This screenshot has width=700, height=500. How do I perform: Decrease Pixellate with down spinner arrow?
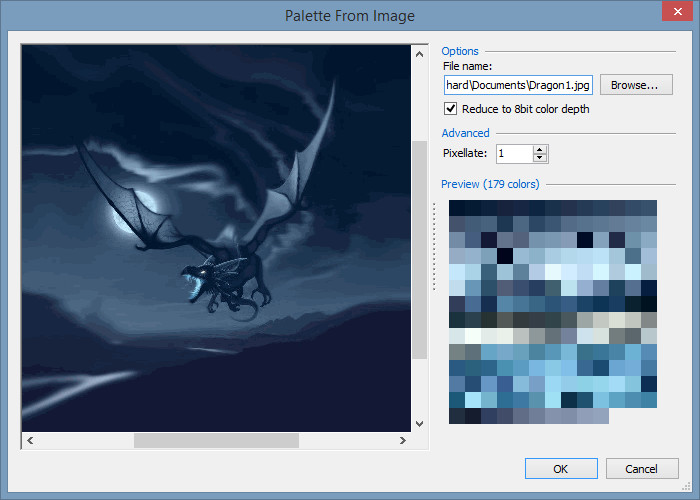click(540, 158)
